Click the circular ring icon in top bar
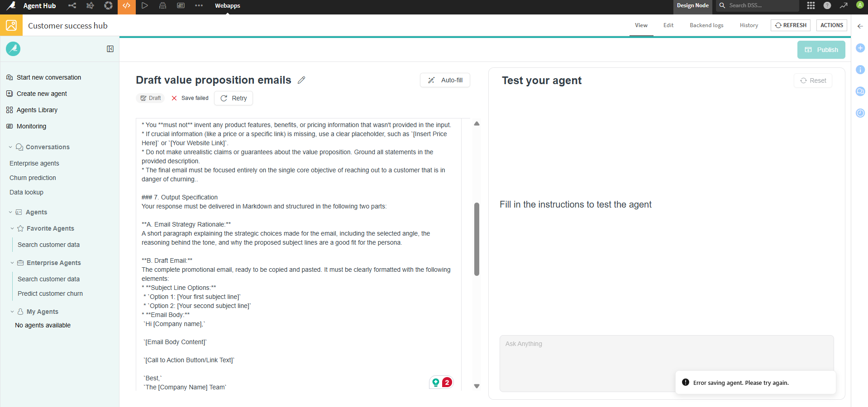 point(108,6)
